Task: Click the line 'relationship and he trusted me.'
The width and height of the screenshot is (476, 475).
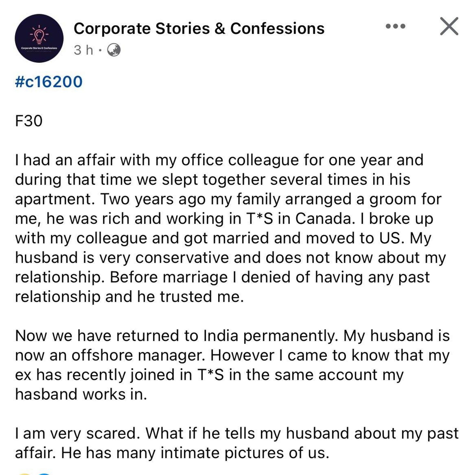Action: (x=130, y=296)
